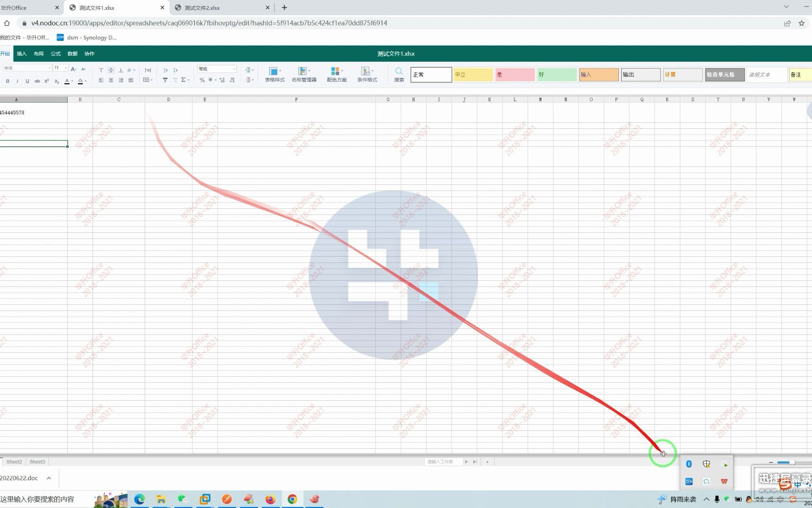The image size is (812, 508).
Task: Apply percent style
Action: tap(202, 80)
